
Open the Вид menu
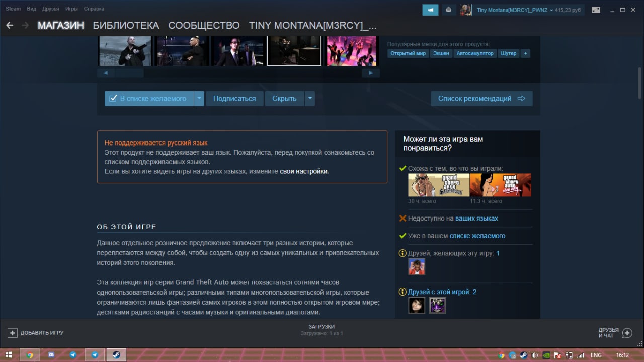31,9
